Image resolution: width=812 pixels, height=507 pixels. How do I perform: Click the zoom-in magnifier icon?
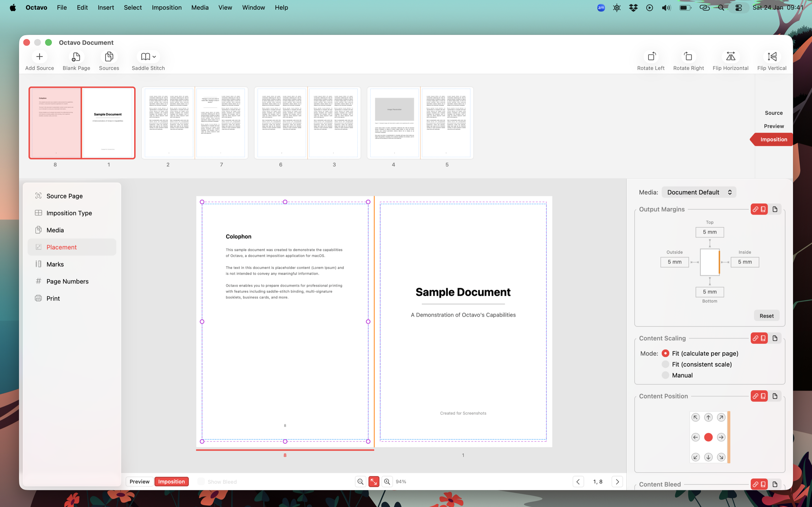click(387, 481)
